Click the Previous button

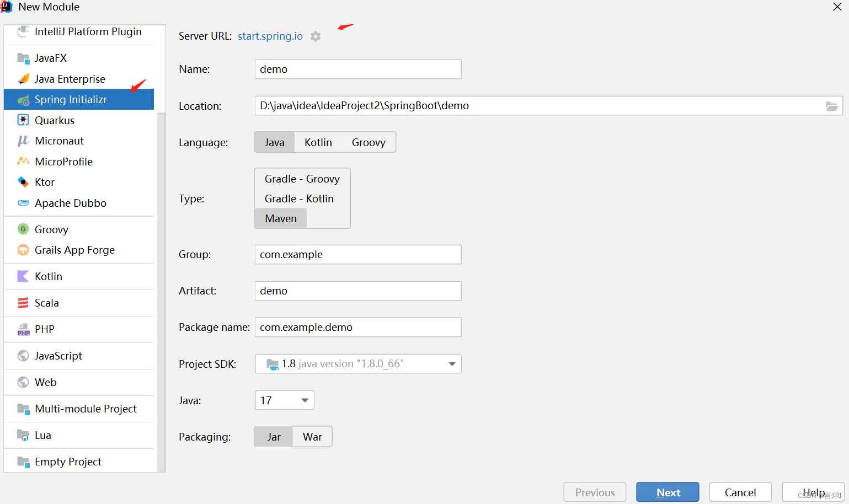pos(595,492)
